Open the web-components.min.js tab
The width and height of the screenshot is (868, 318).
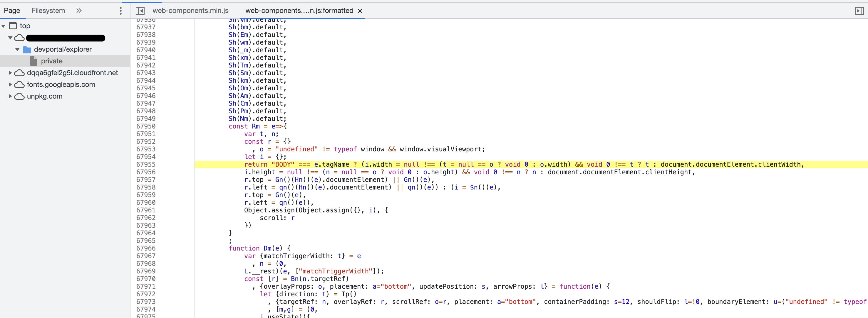pos(190,11)
